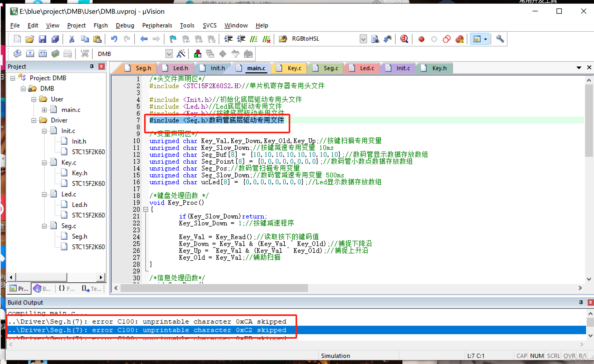Toggle auto-hide pin on Project panel
The width and height of the screenshot is (594, 364).
pyautogui.click(x=92, y=66)
